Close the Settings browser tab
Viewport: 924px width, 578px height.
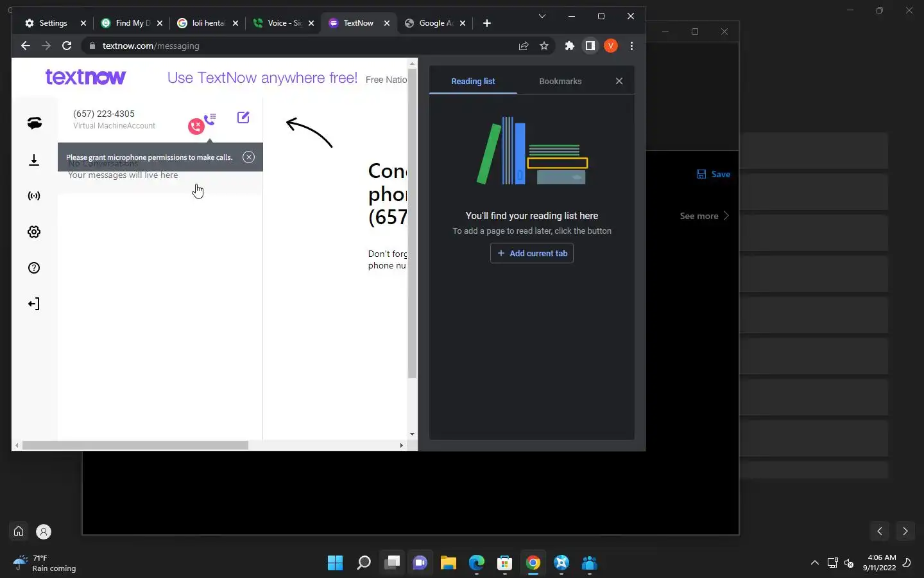(83, 23)
